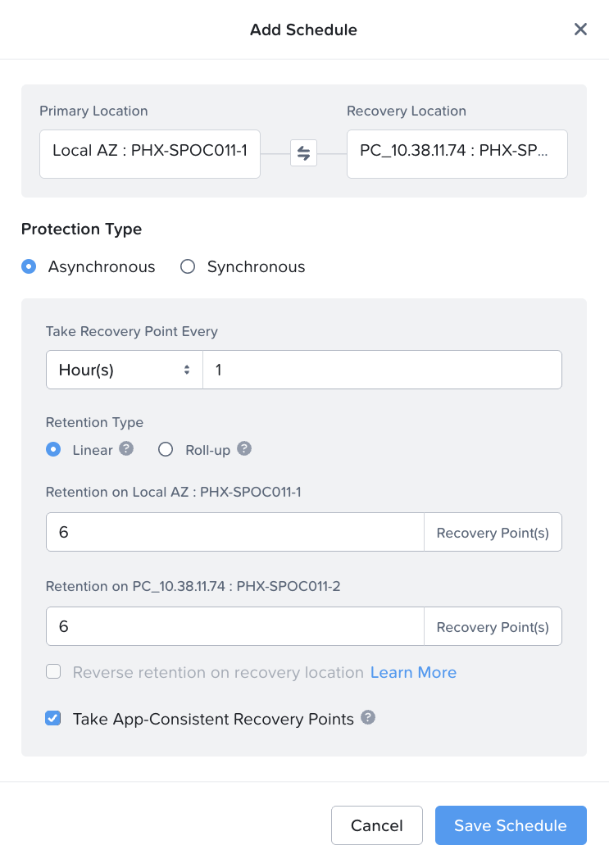The image size is (609, 868).
Task: Click the swap locations arrows icon
Action: [x=303, y=152]
